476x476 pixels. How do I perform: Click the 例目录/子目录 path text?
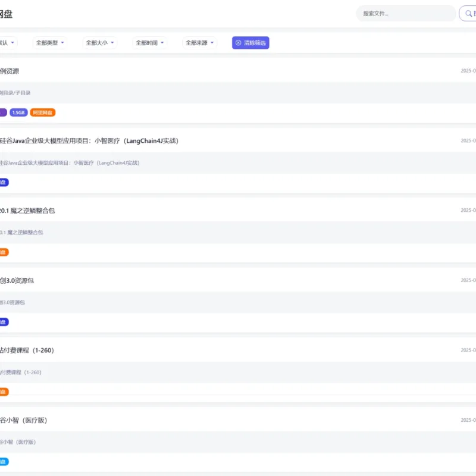click(x=15, y=93)
